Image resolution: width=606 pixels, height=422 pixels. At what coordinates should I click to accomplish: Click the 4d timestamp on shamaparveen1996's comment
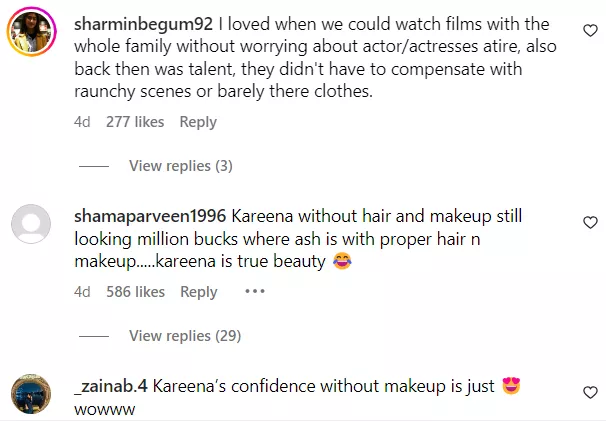(x=82, y=292)
